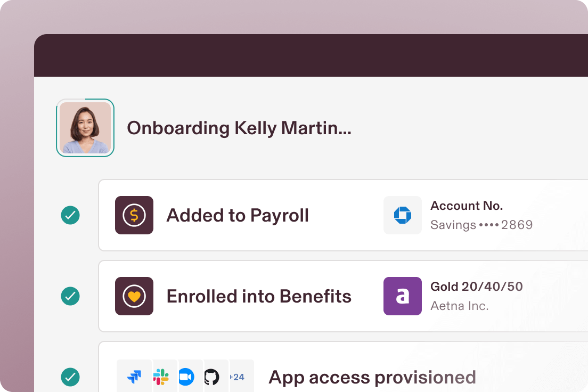The width and height of the screenshot is (588, 392).
Task: Toggle the Enrolled into Benefits checkmark
Action: tap(70, 296)
